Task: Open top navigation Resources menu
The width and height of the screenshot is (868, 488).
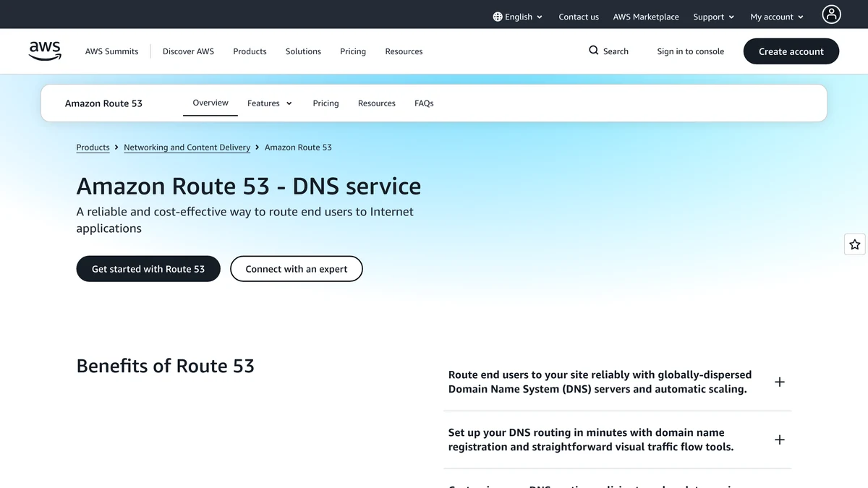Action: [x=404, y=51]
